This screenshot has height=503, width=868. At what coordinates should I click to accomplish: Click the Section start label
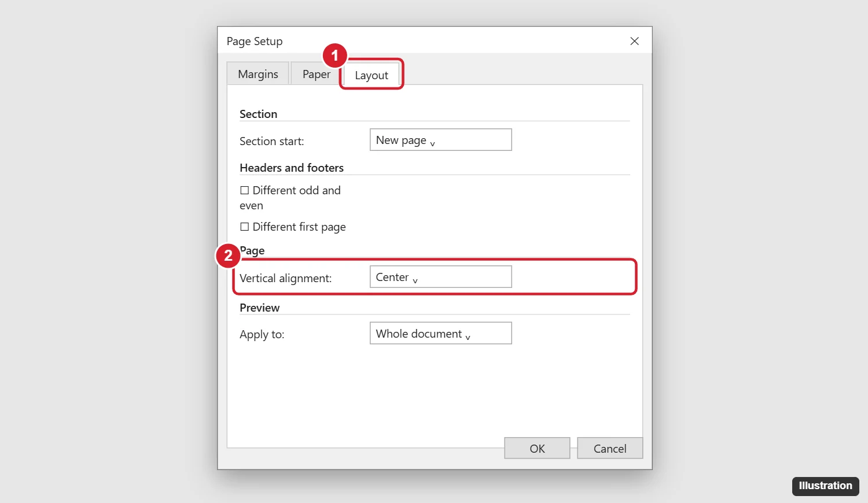tap(271, 141)
